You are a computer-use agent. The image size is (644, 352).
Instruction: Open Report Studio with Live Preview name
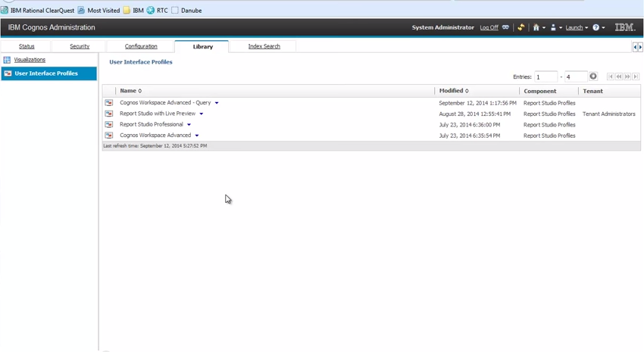tap(158, 114)
